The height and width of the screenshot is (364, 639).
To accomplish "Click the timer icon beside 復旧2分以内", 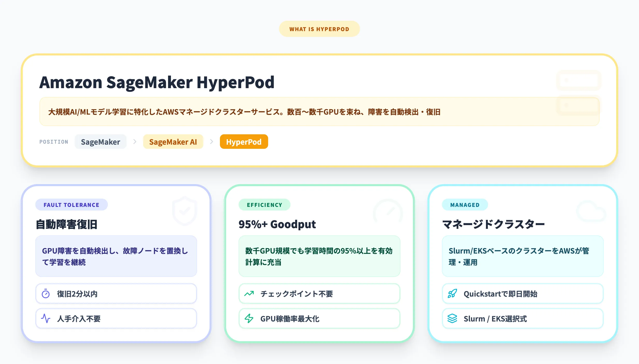I will [x=46, y=293].
